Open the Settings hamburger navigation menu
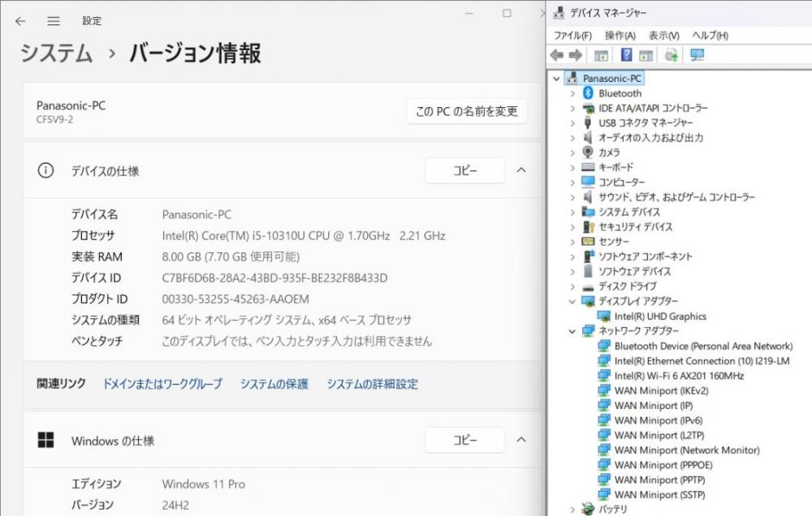 (54, 21)
